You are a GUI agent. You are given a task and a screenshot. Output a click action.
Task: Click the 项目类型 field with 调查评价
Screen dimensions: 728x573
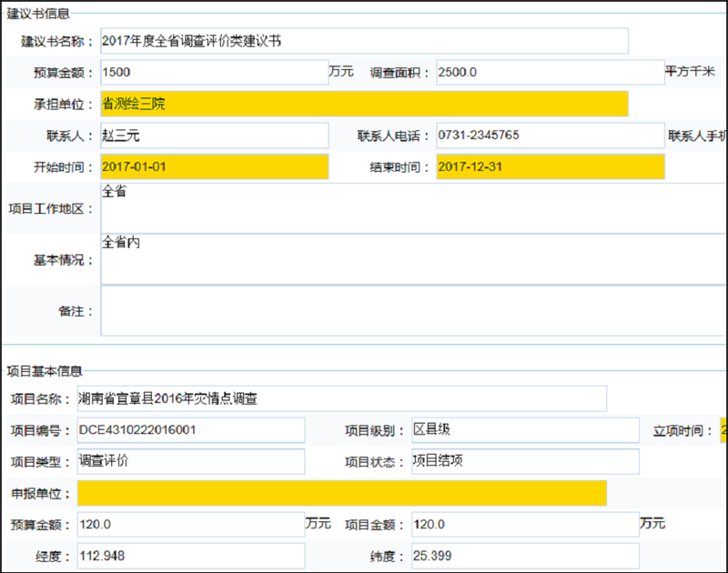tap(191, 461)
